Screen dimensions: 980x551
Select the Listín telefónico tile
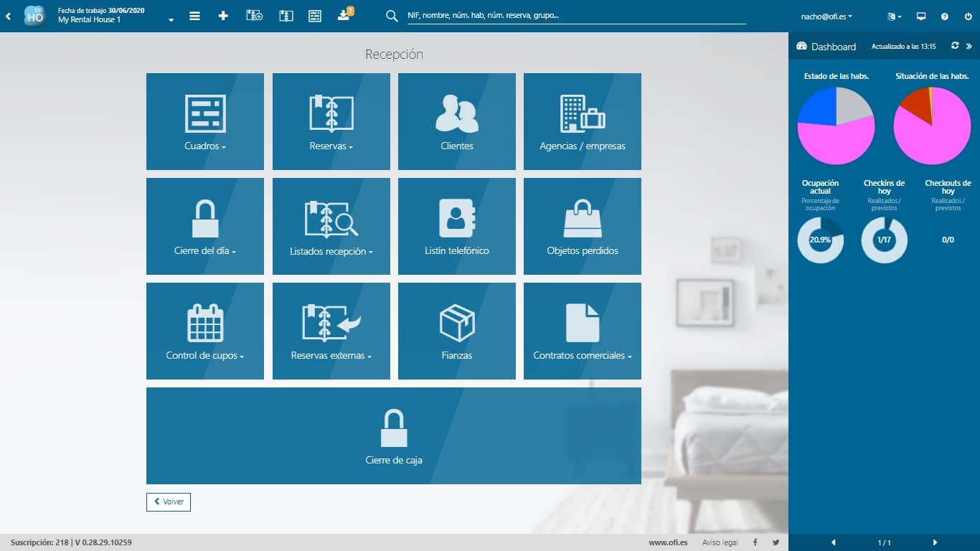click(x=456, y=226)
